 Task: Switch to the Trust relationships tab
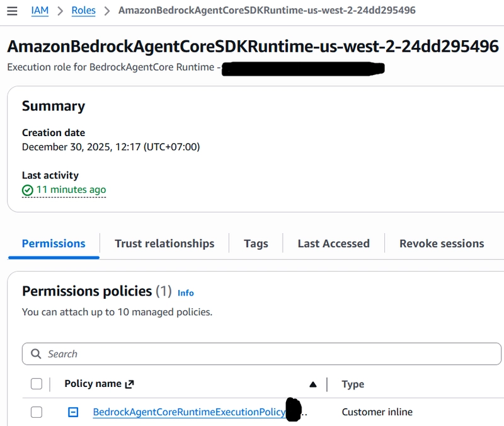tap(164, 243)
